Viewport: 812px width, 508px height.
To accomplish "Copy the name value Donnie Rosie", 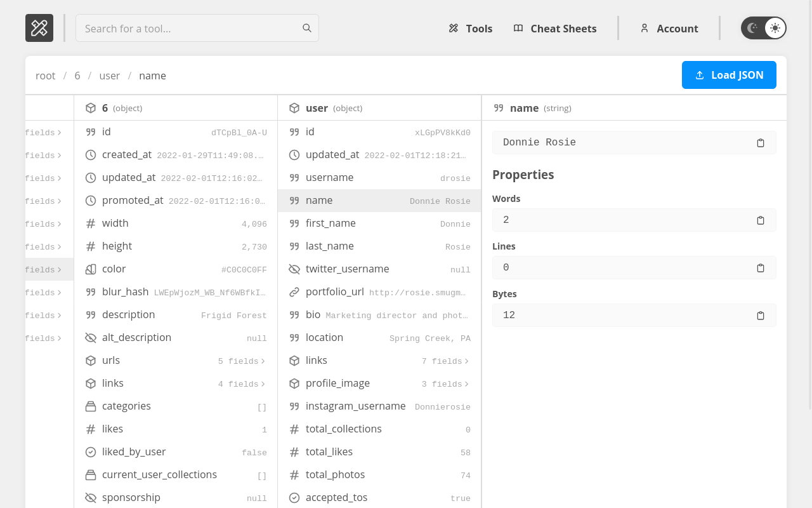I will (x=761, y=143).
